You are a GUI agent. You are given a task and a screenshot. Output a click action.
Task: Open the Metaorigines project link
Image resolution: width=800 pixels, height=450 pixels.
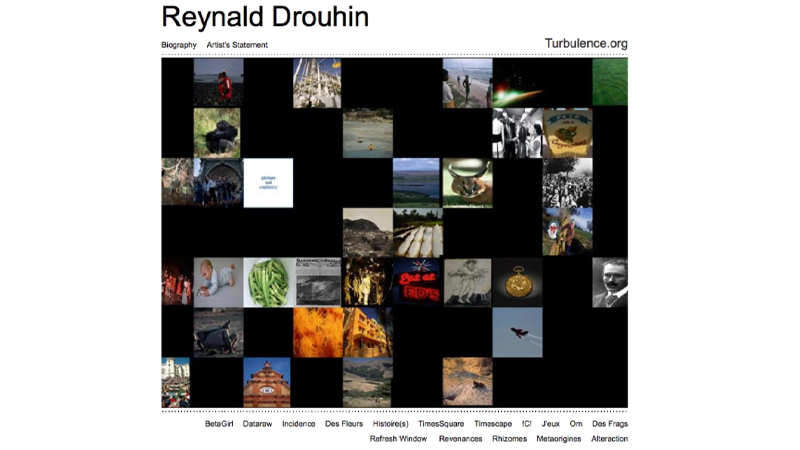click(559, 438)
